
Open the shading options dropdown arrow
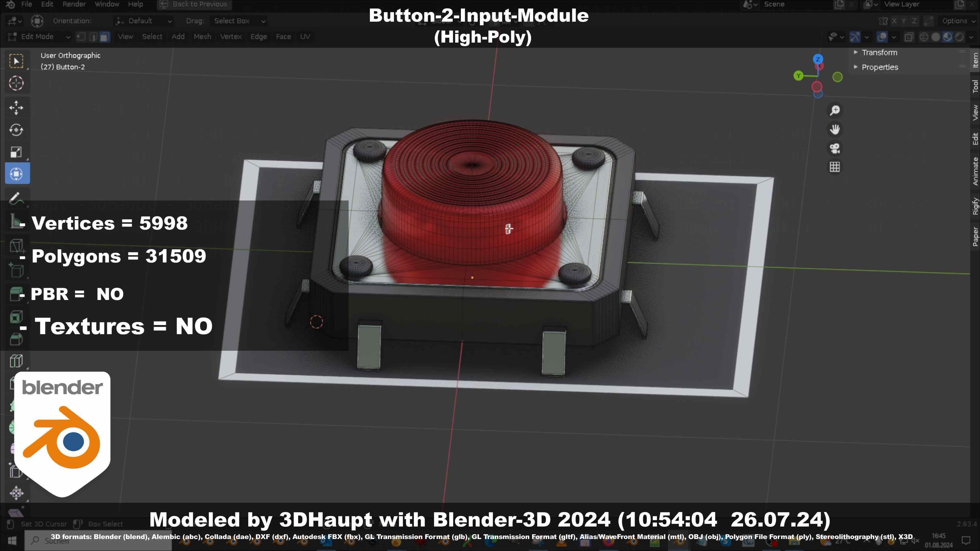pos(971,37)
